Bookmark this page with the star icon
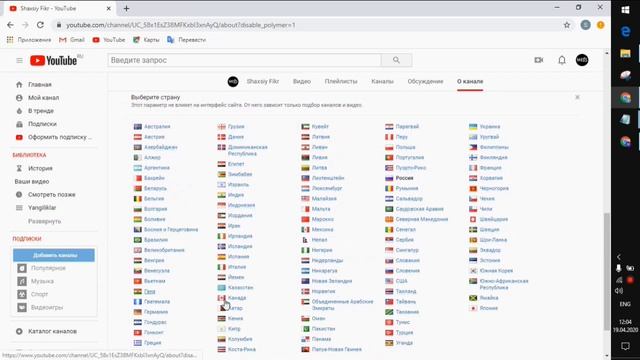 tap(567, 25)
